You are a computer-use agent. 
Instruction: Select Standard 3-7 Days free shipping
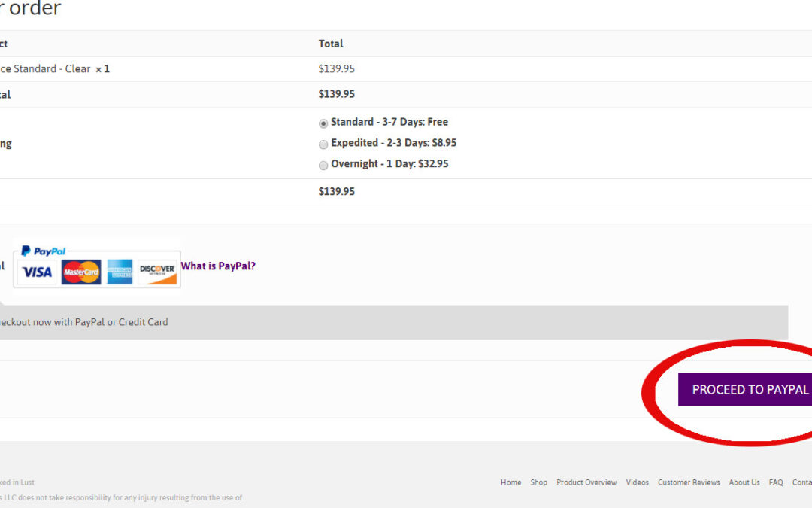pyautogui.click(x=323, y=123)
